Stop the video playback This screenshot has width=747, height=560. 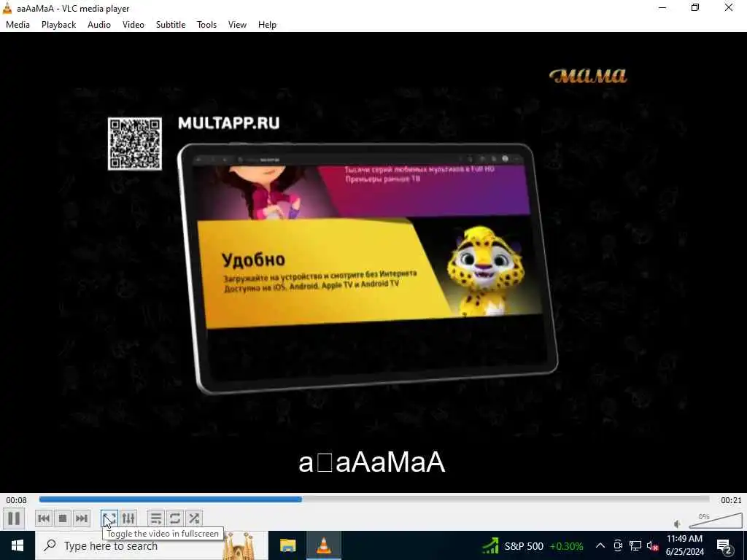coord(63,518)
